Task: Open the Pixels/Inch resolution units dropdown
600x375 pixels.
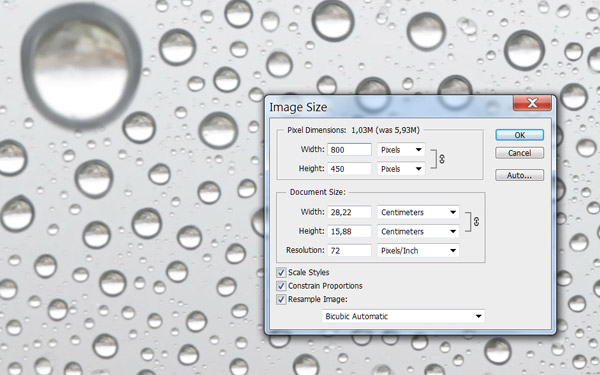Action: (418, 250)
